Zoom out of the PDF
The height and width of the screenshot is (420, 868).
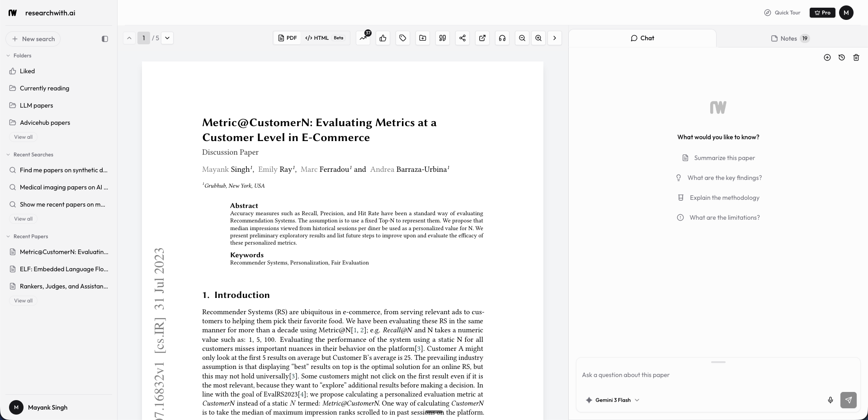(x=522, y=38)
